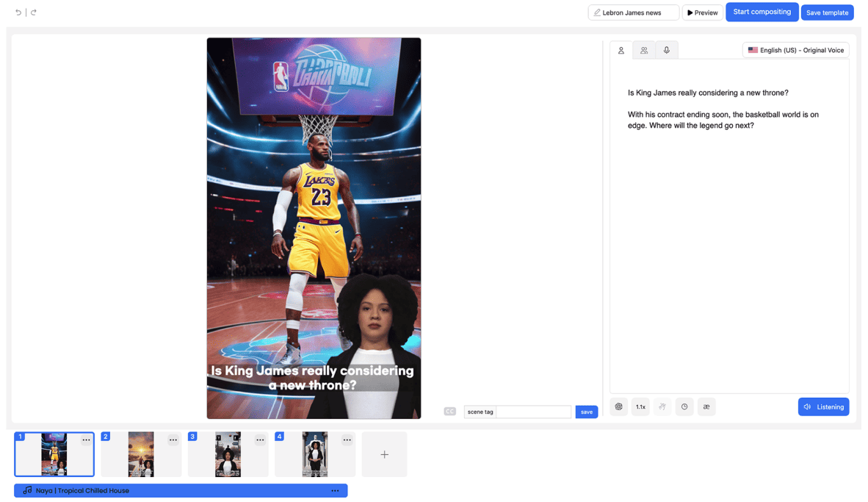Click the scene tag input field
Image resolution: width=868 pixels, height=502 pixels.
[x=534, y=412]
